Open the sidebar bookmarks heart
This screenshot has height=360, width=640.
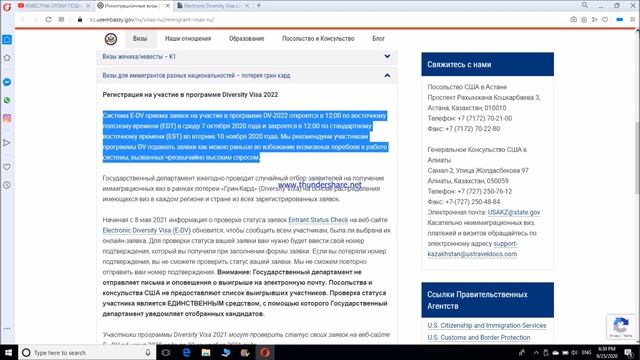click(7, 167)
